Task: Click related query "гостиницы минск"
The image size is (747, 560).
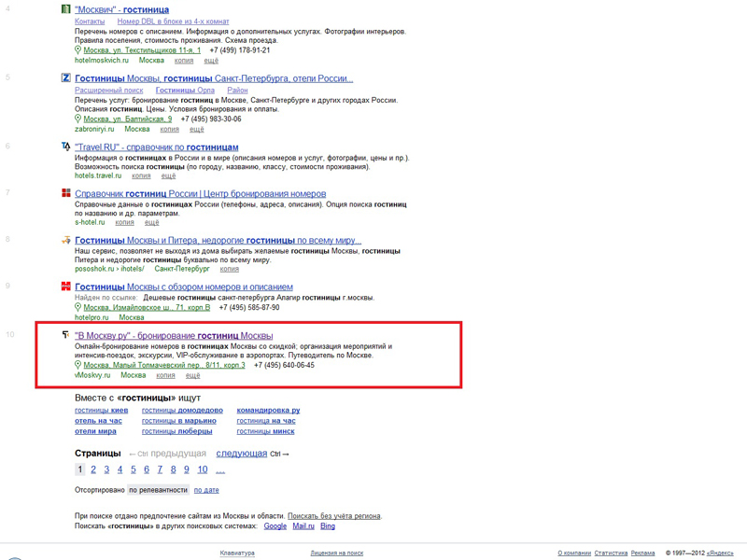Action: (265, 431)
